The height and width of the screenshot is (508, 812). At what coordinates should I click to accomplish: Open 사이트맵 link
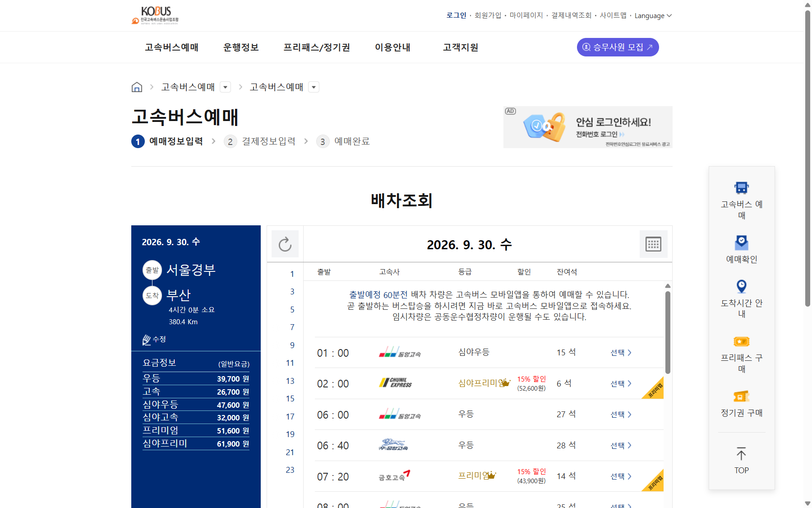[x=613, y=15]
